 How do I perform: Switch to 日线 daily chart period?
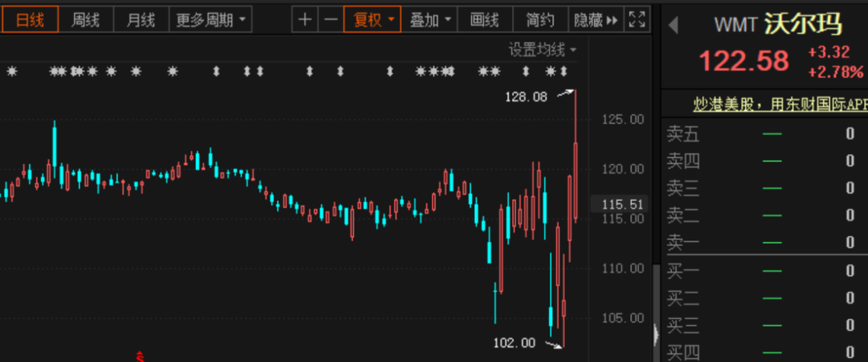tap(30, 20)
